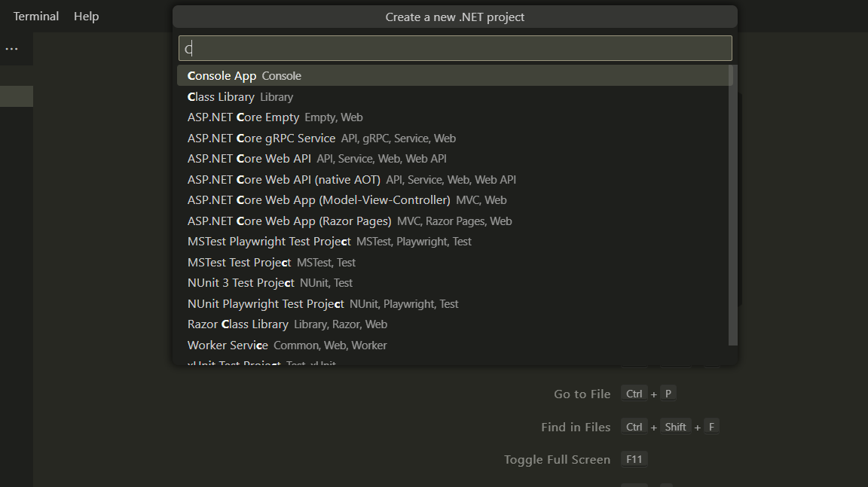Image resolution: width=868 pixels, height=487 pixels.
Task: Select the Class Library template
Action: [x=454, y=97]
